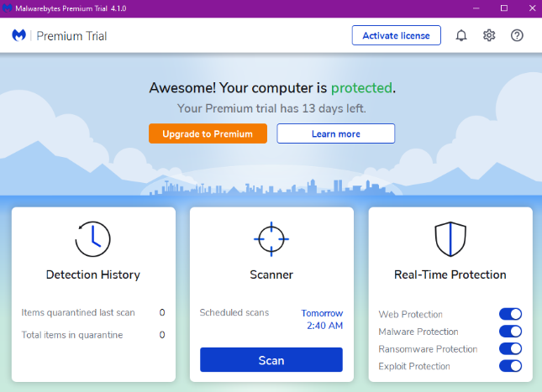
Task: Click the Malwarebytes logo in header
Action: pyautogui.click(x=19, y=35)
